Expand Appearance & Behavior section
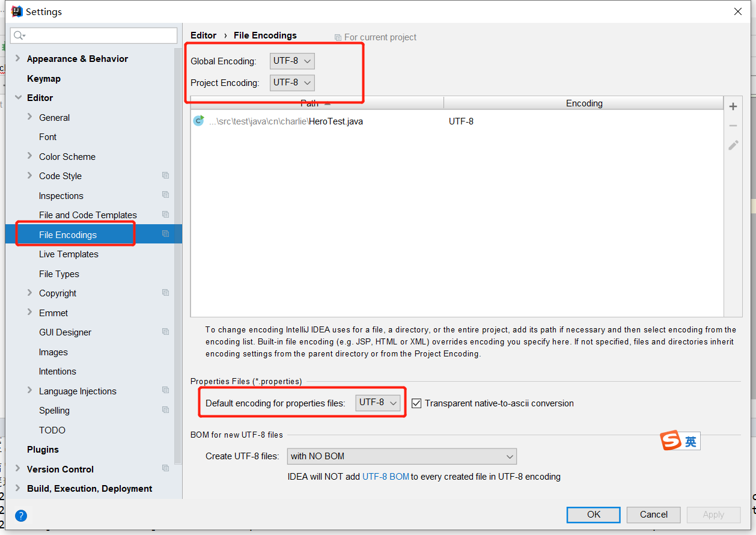756x535 pixels. (x=17, y=58)
